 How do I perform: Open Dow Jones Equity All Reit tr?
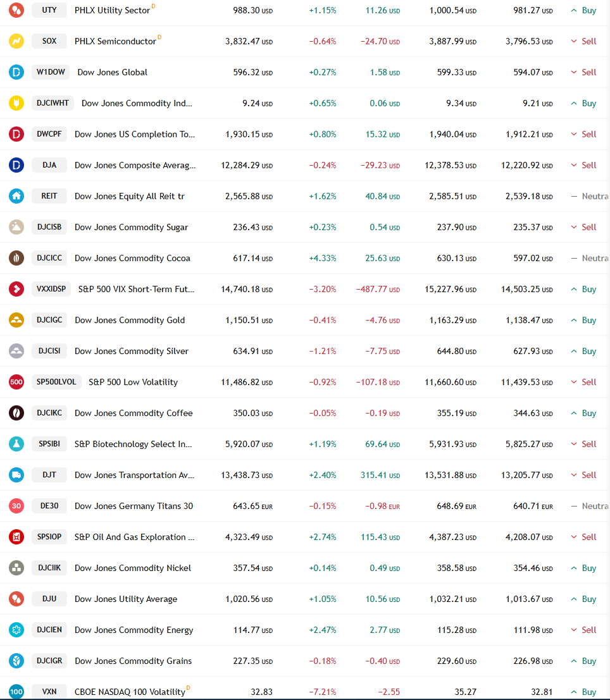[x=130, y=196]
